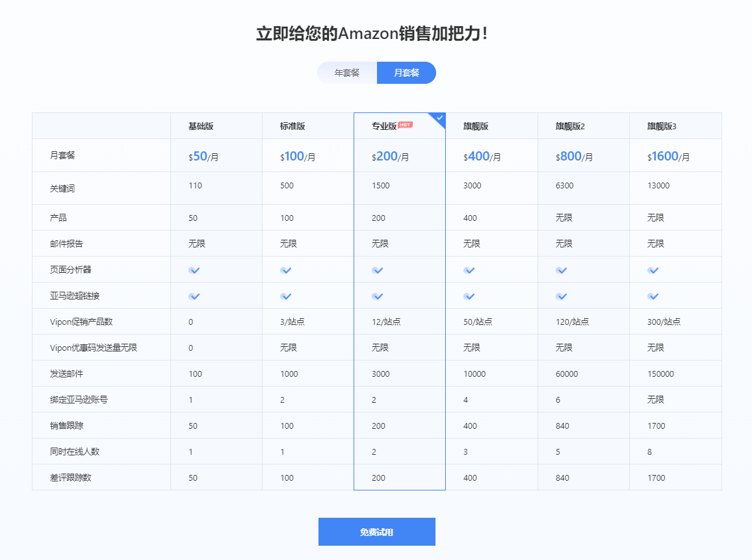Click the 差评跟踪数 row label
Screen dimensions: 752x560
(70, 477)
